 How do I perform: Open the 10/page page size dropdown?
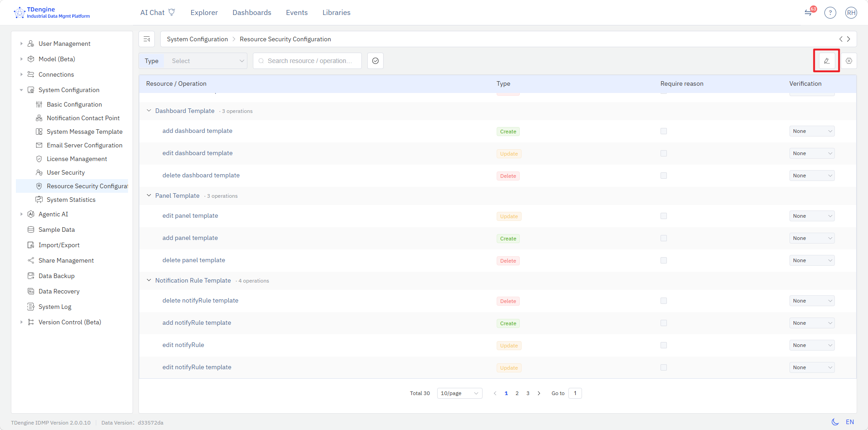coord(459,393)
